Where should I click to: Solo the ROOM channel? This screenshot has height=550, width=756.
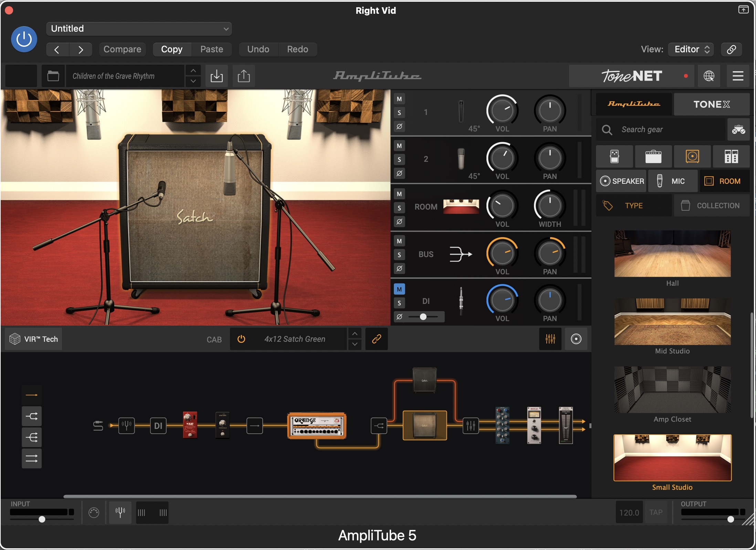(399, 208)
